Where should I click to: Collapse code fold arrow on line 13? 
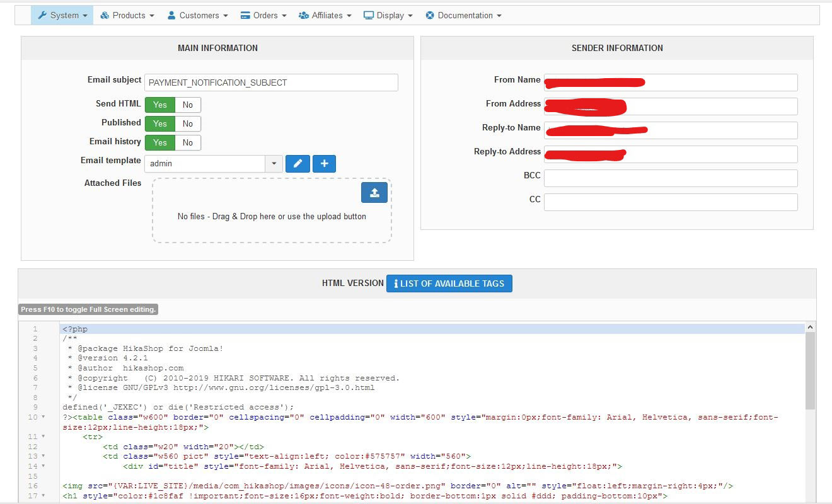pyautogui.click(x=43, y=456)
